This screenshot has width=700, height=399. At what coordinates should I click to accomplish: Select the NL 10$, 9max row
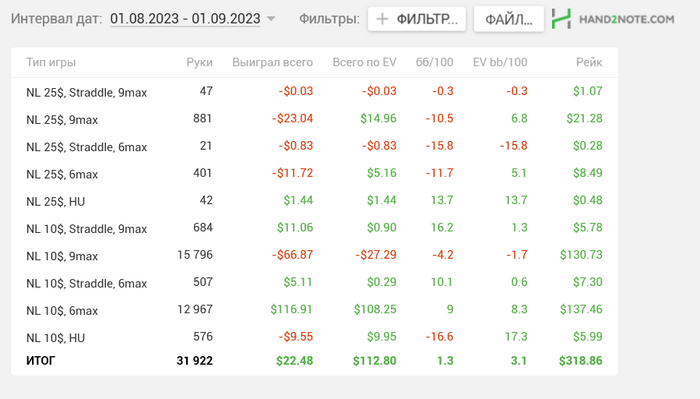(314, 255)
